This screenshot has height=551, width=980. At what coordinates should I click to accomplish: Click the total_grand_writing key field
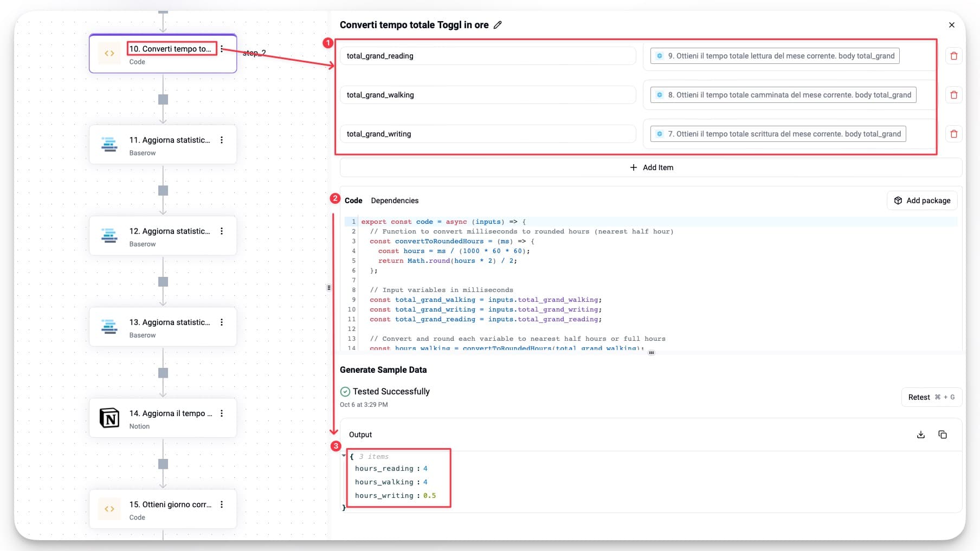tap(488, 134)
